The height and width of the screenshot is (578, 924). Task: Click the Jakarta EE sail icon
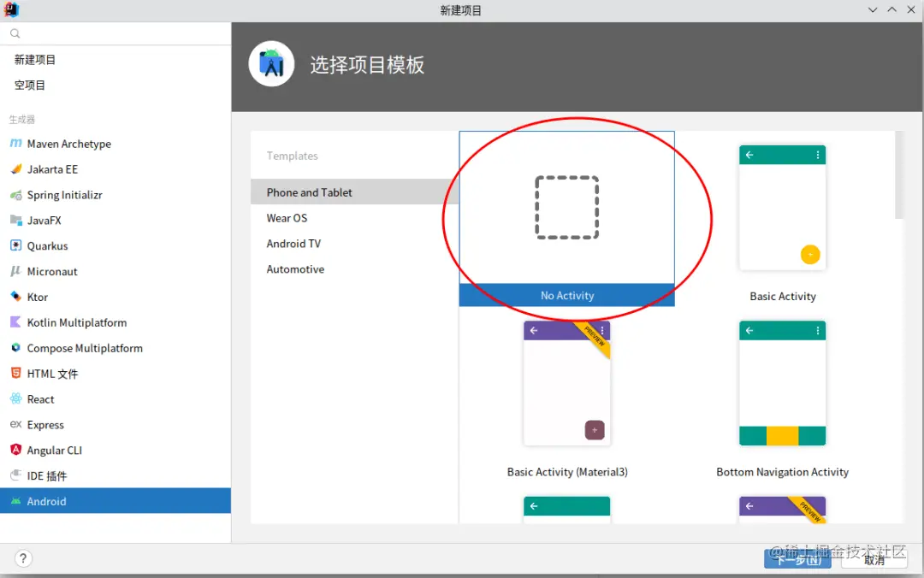[x=16, y=169]
